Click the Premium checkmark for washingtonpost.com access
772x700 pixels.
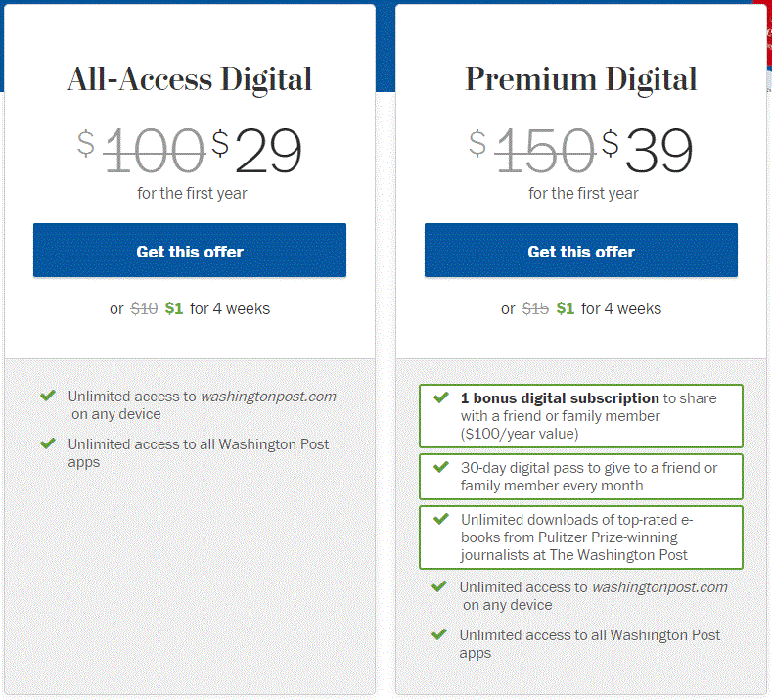click(x=439, y=586)
